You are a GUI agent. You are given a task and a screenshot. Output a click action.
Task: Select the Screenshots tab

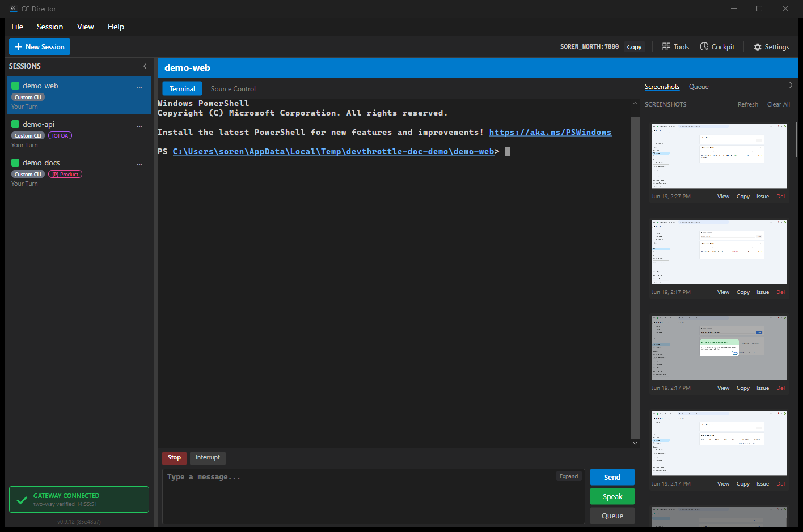coord(662,87)
